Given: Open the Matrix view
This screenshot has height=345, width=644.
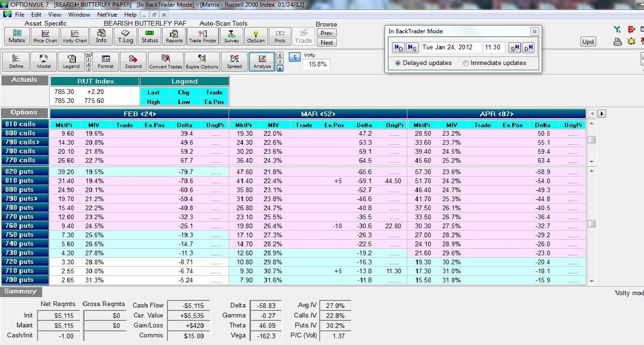Looking at the screenshot, I should click(17, 36).
